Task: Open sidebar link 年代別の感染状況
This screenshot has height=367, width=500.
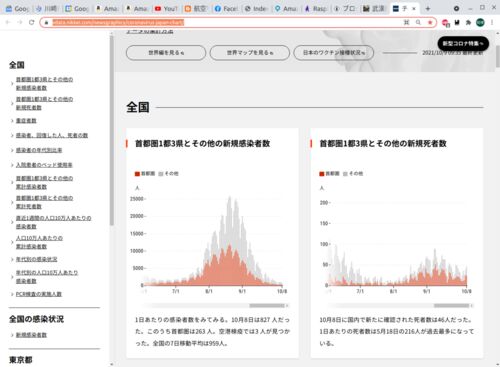Action: [x=36, y=259]
